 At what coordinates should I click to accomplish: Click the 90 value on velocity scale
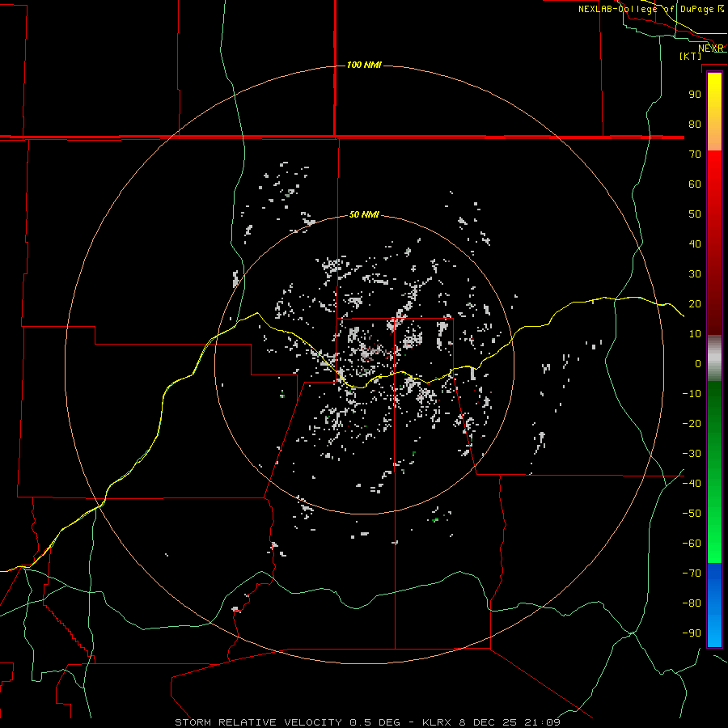pos(695,95)
